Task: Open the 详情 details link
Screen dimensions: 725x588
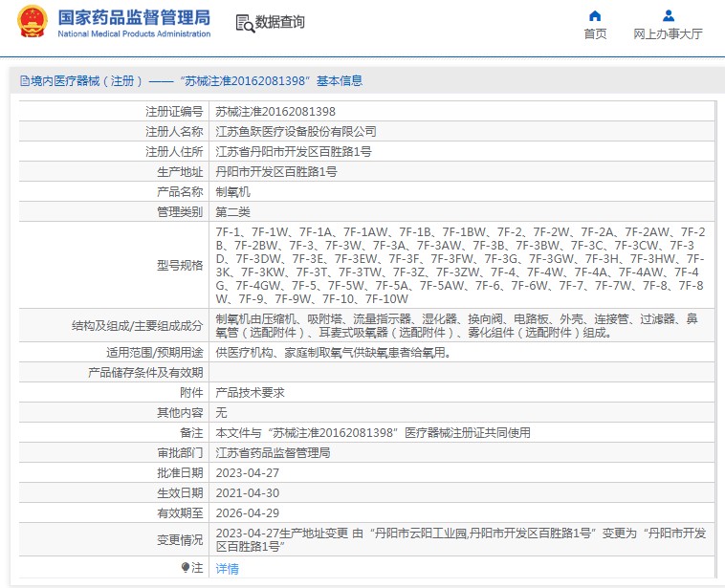Action: tap(227, 569)
